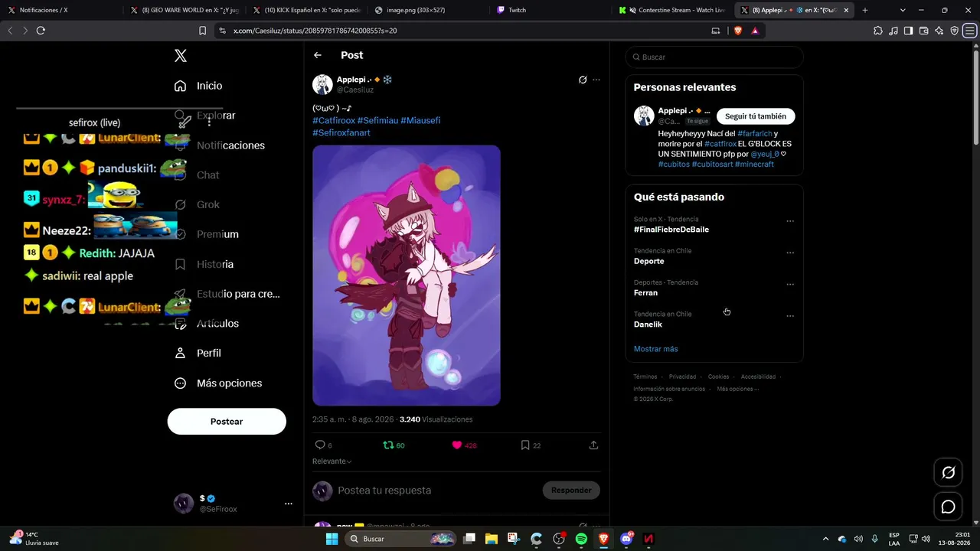Open the #Catfiroox hashtag link
980x551 pixels.
pos(334,121)
